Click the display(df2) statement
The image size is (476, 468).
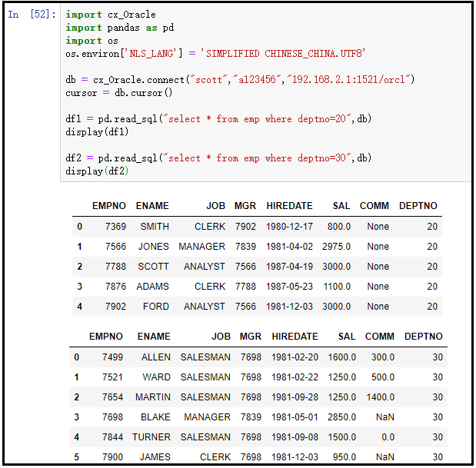tap(97, 171)
